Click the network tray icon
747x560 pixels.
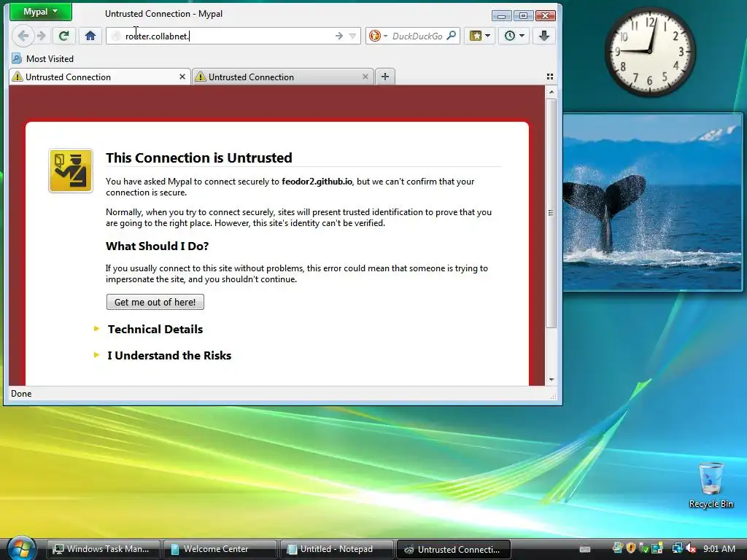click(677, 548)
